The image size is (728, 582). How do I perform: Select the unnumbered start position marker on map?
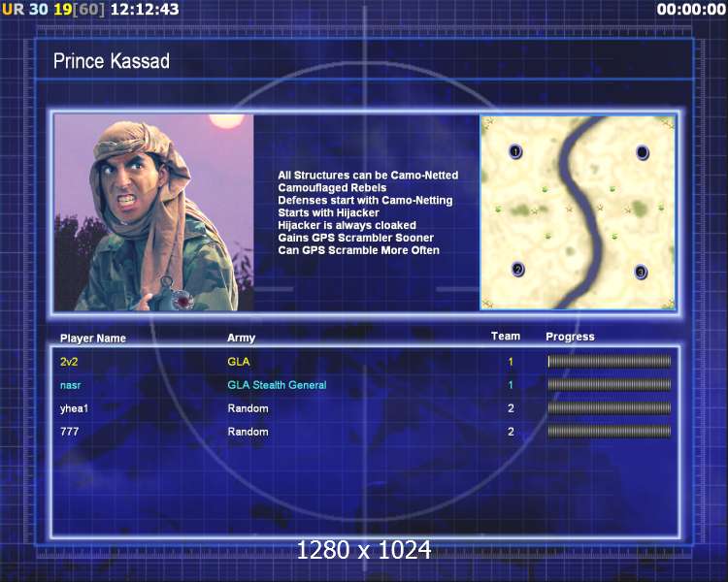pos(643,152)
